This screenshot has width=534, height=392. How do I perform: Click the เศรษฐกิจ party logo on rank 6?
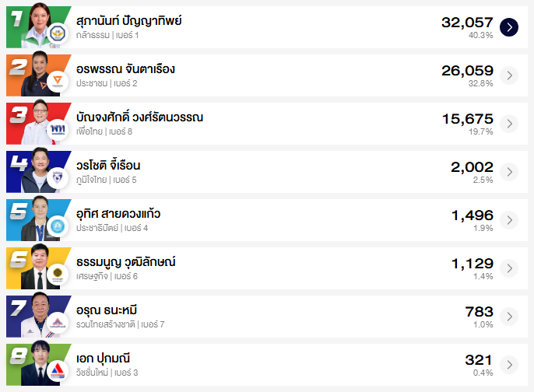58,275
